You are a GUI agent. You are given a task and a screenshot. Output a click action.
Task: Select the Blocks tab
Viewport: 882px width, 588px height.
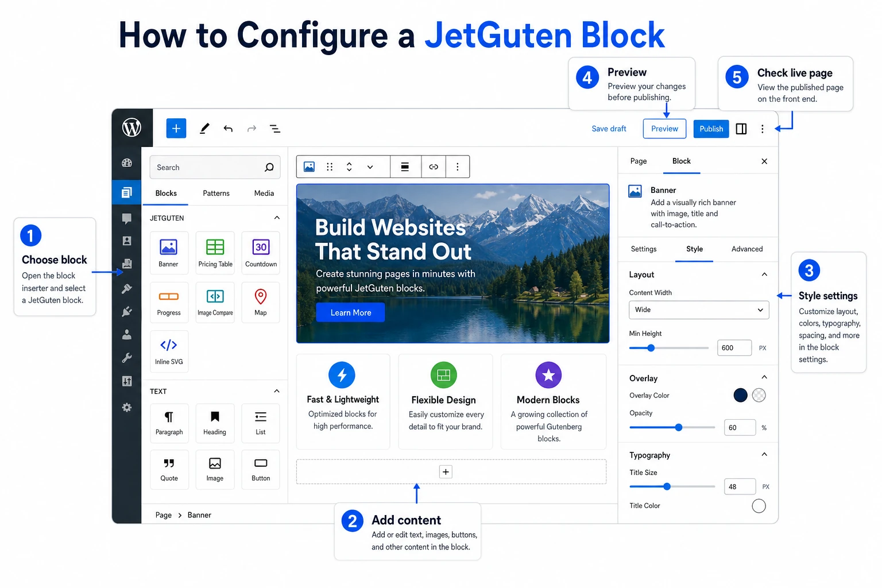pos(166,194)
